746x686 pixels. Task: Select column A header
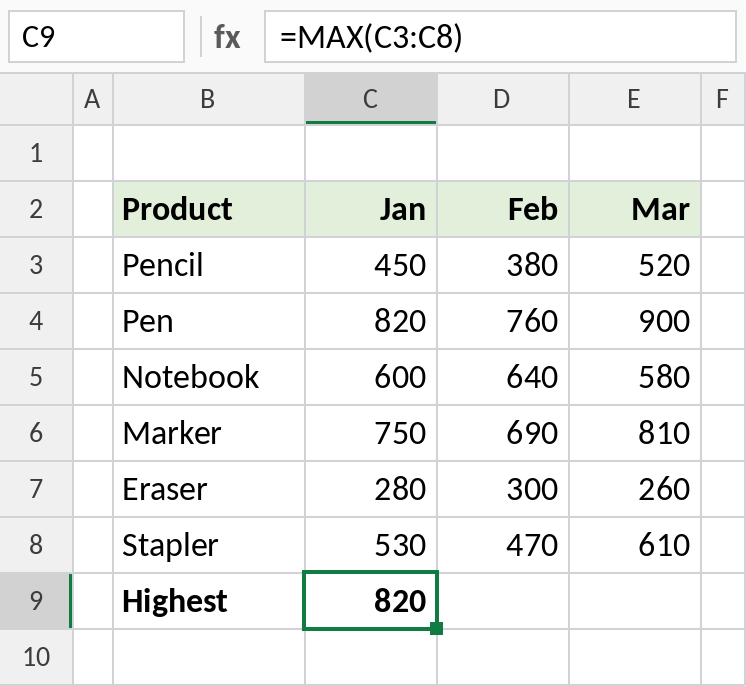click(x=93, y=99)
